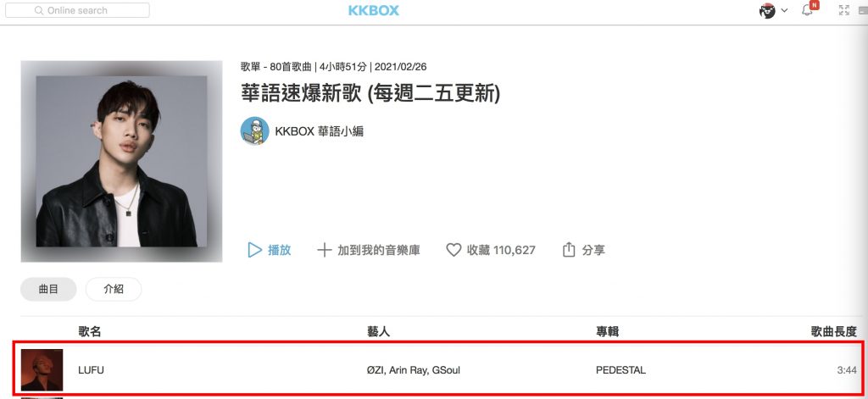Click the fullscreen expand icon
Screen dimensions: 868x399
click(844, 10)
